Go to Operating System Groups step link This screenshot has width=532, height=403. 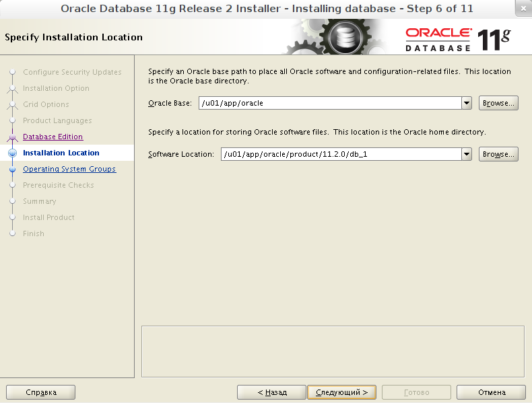(69, 169)
